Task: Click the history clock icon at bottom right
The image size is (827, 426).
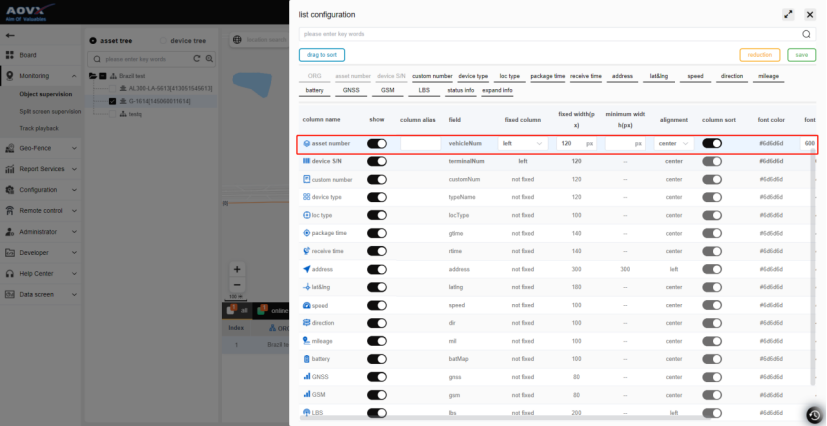Action: 814,414
